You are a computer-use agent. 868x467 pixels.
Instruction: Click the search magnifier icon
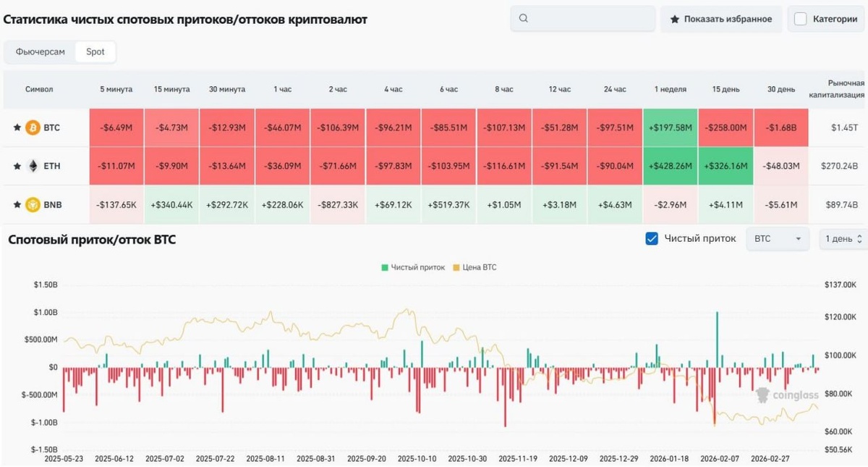point(524,19)
